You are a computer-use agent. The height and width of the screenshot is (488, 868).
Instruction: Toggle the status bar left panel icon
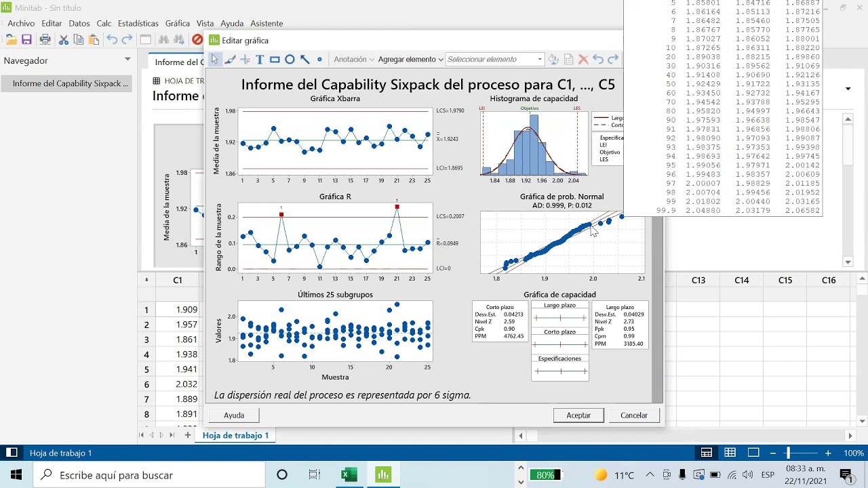[12, 453]
